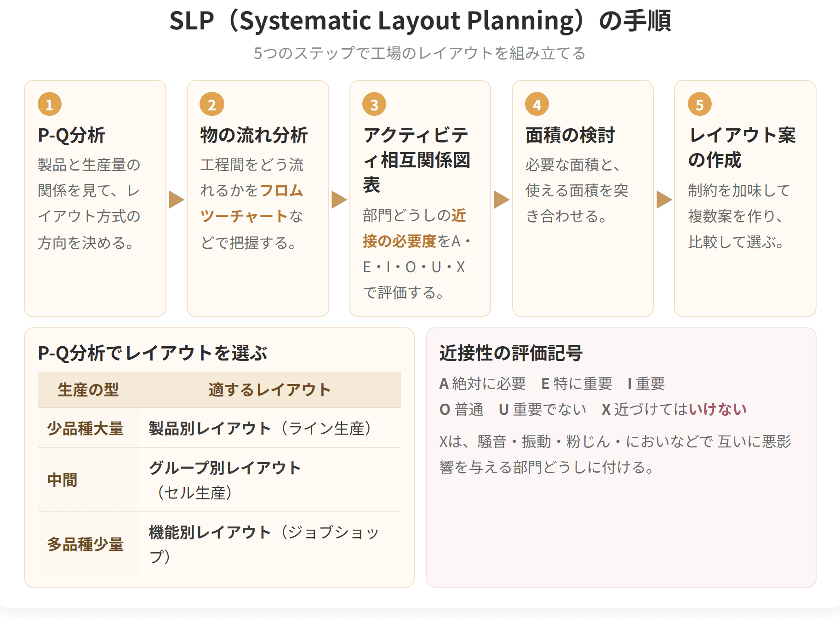Click the highlighted 'フロムツーチャート' text
Image resolution: width=840 pixels, height=618 pixels.
click(x=251, y=203)
